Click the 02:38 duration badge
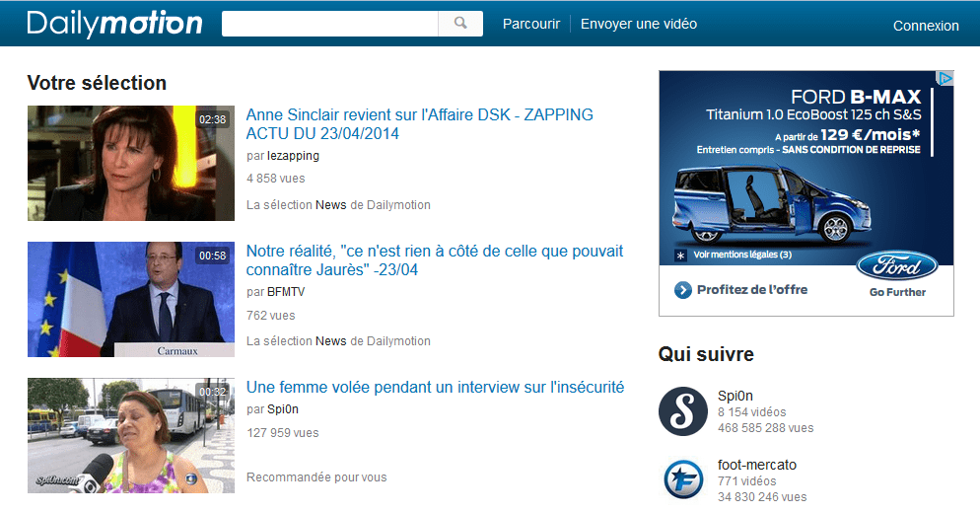The width and height of the screenshot is (980, 513). click(x=213, y=119)
